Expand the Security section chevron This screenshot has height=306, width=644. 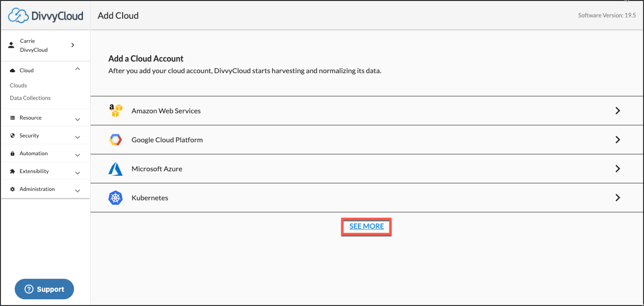pyautogui.click(x=78, y=137)
